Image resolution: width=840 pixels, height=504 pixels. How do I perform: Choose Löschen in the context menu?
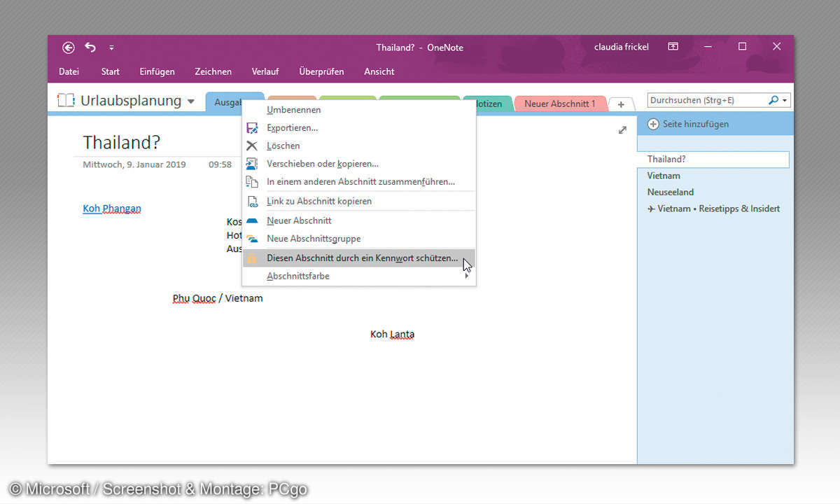pos(358,146)
